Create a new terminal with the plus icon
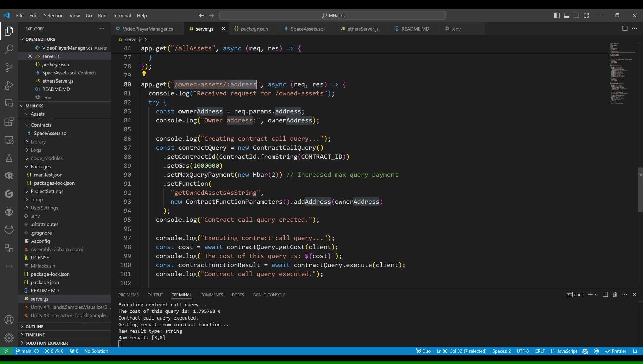 coord(590,295)
